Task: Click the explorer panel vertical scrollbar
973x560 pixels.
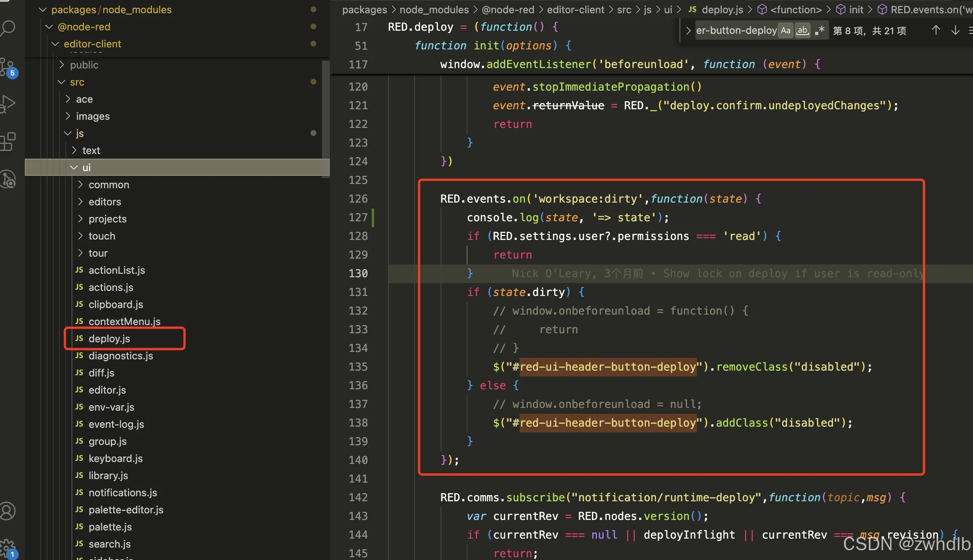Action: (x=325, y=117)
